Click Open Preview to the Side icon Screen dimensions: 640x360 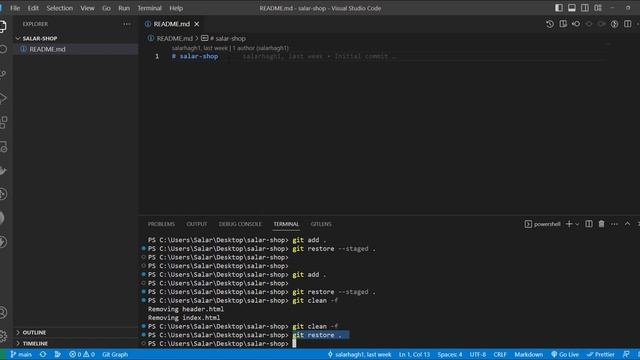pos(563,24)
